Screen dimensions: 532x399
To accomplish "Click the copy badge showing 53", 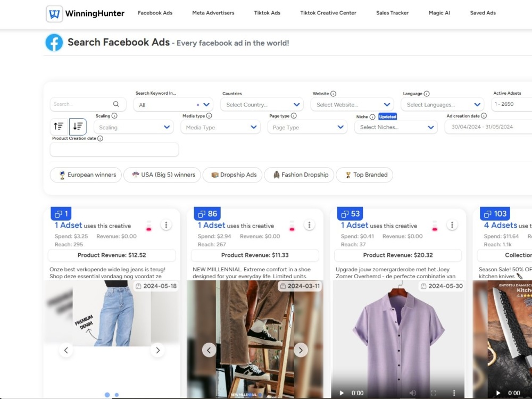I will (x=350, y=214).
